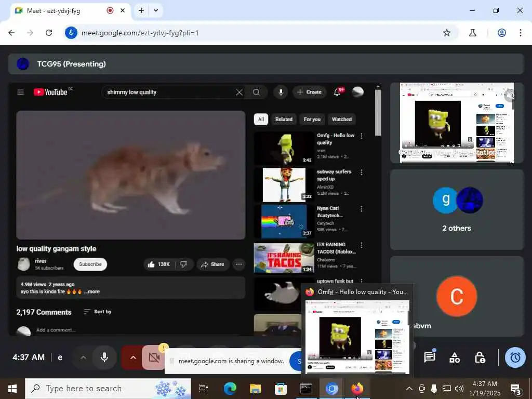Open the YouTube hamburger guide menu

click(x=21, y=92)
